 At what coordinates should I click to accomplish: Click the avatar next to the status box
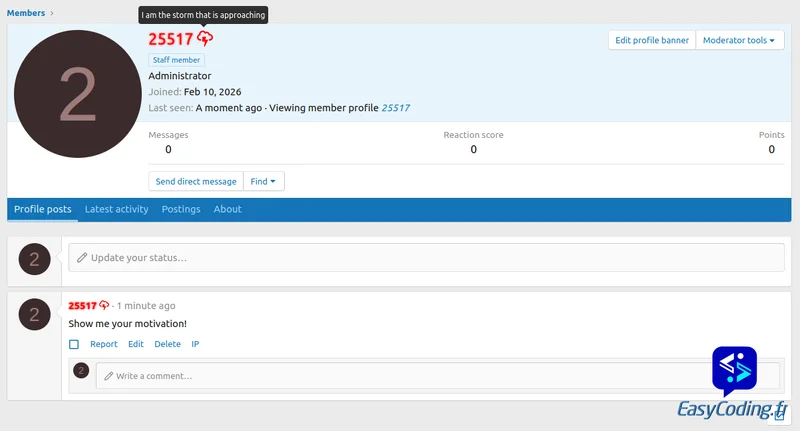pyautogui.click(x=34, y=260)
